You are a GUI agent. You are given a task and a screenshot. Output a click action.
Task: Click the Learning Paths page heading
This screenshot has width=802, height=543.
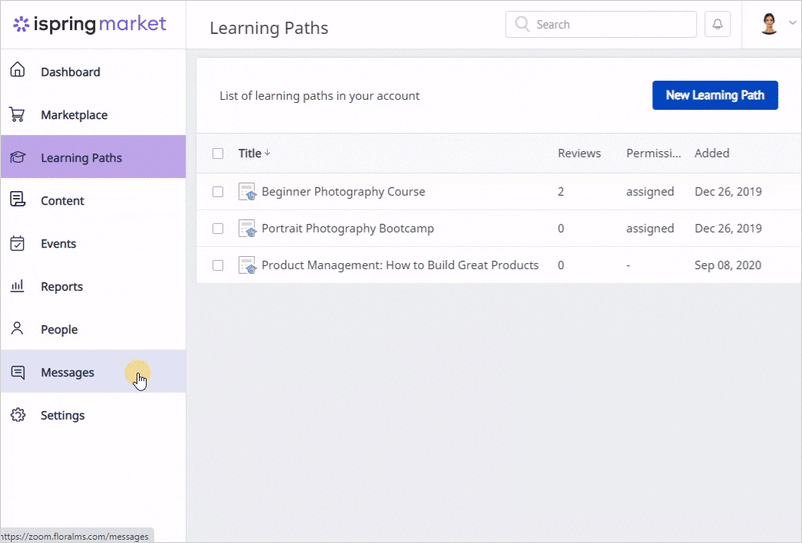[269, 28]
